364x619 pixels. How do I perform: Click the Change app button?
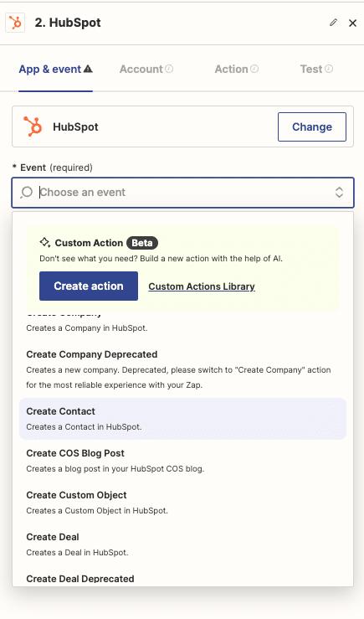(x=312, y=126)
